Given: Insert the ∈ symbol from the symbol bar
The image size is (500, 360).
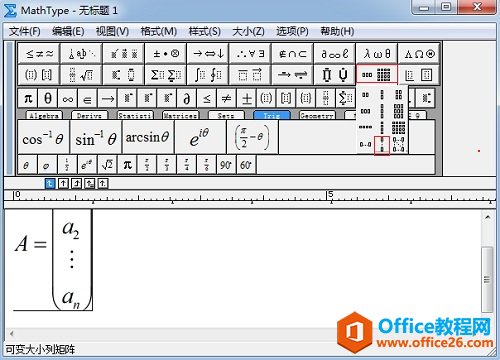Looking at the screenshot, I should click(87, 98).
